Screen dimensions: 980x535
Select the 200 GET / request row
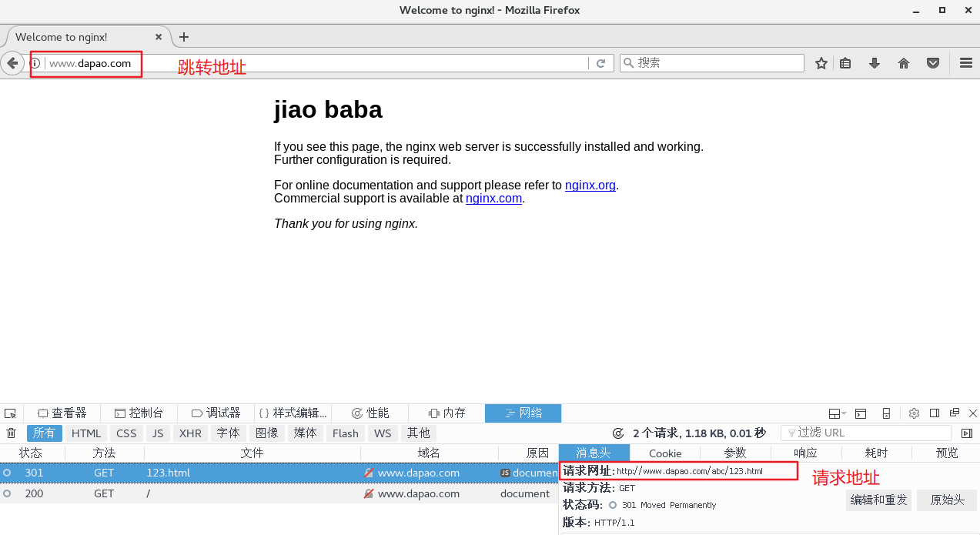[279, 493]
